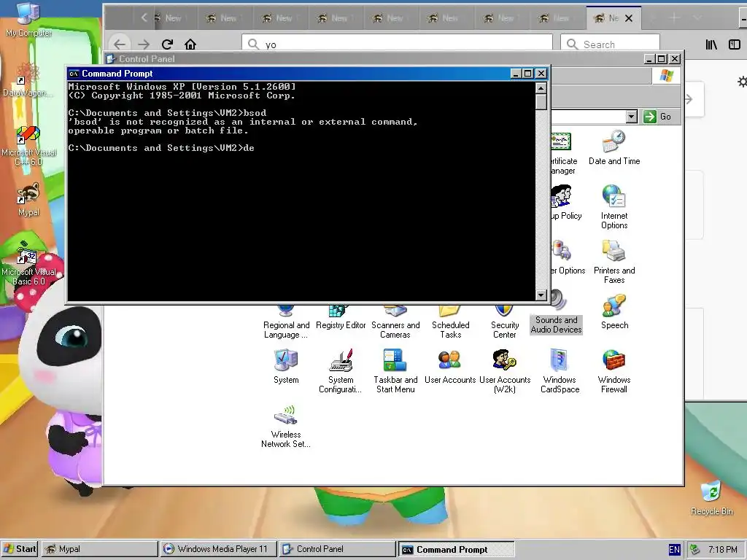This screenshot has width=747, height=560.
Task: Switch to fourth 'New' browser tab
Action: (x=335, y=18)
